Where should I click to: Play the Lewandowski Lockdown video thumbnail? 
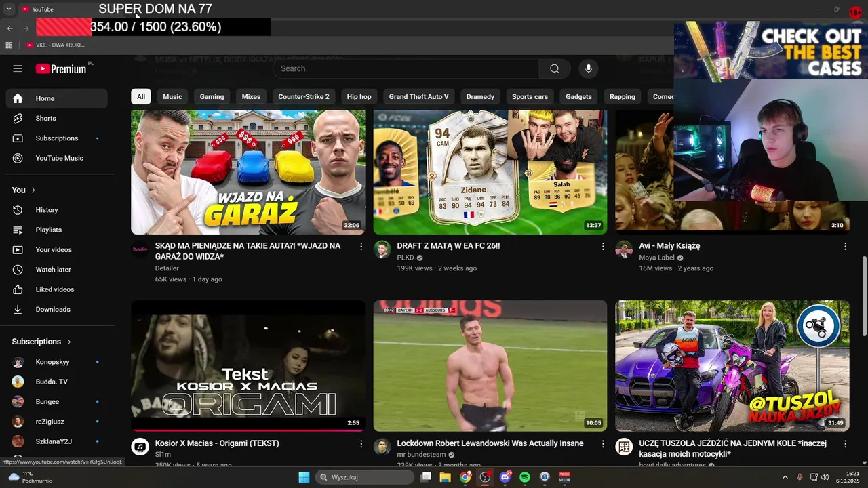click(490, 366)
